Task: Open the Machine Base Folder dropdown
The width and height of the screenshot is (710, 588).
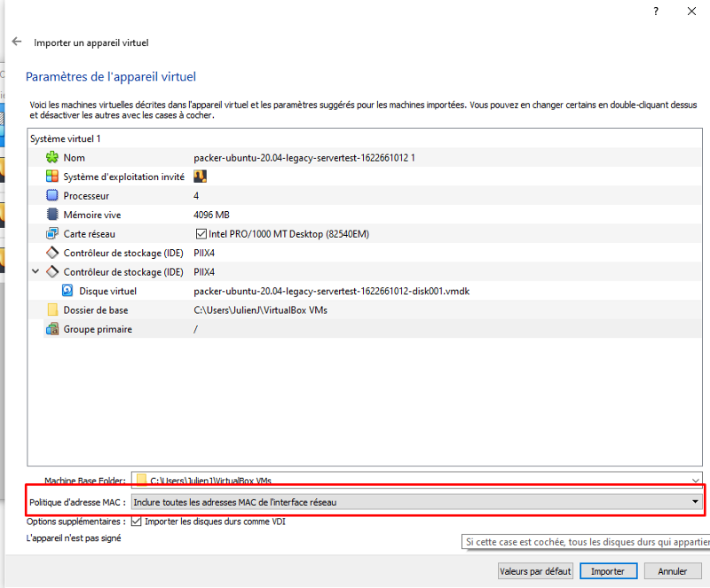Action: (x=695, y=481)
